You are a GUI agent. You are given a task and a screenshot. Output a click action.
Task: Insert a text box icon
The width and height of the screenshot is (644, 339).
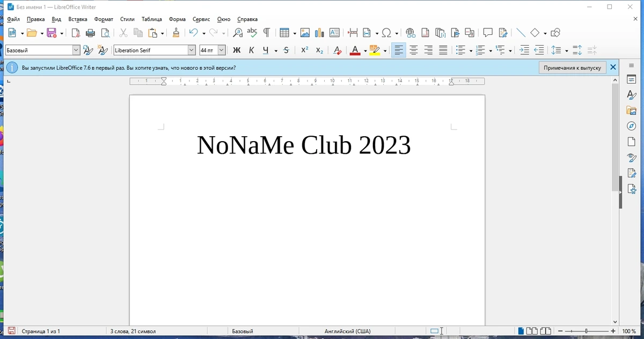coord(334,33)
